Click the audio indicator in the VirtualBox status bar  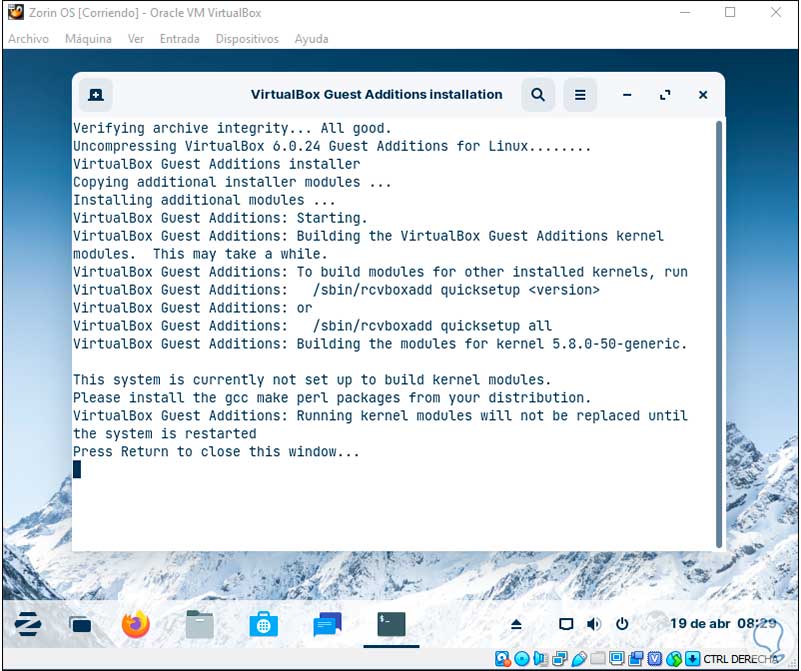coord(540,658)
